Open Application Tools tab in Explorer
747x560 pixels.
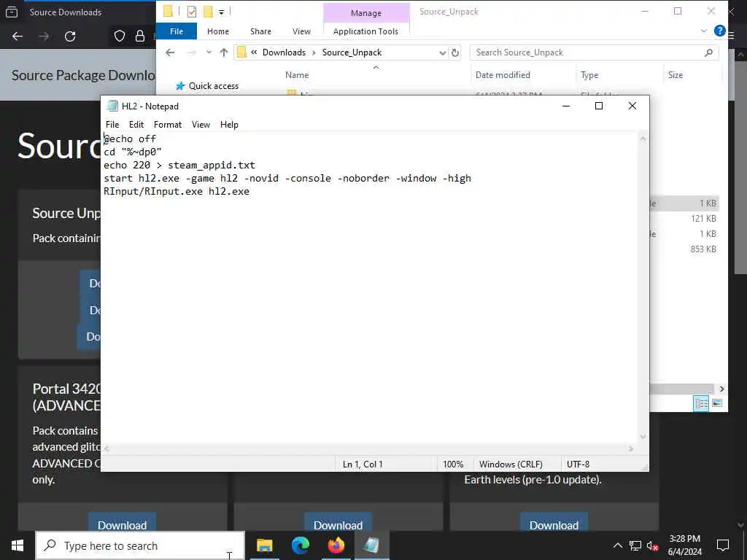(366, 31)
